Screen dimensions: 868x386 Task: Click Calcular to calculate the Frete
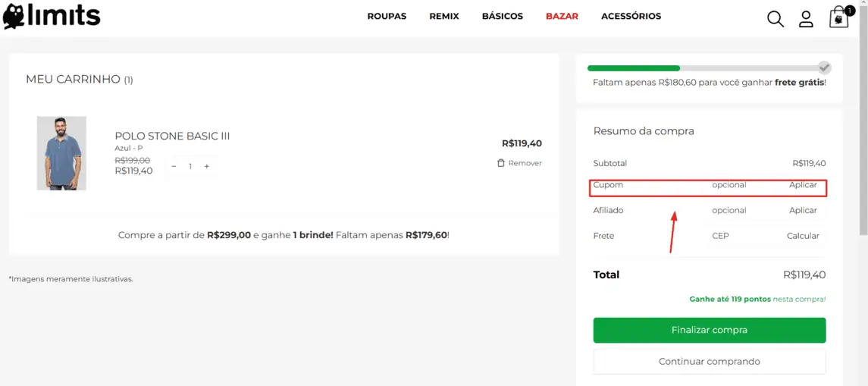pyautogui.click(x=803, y=236)
